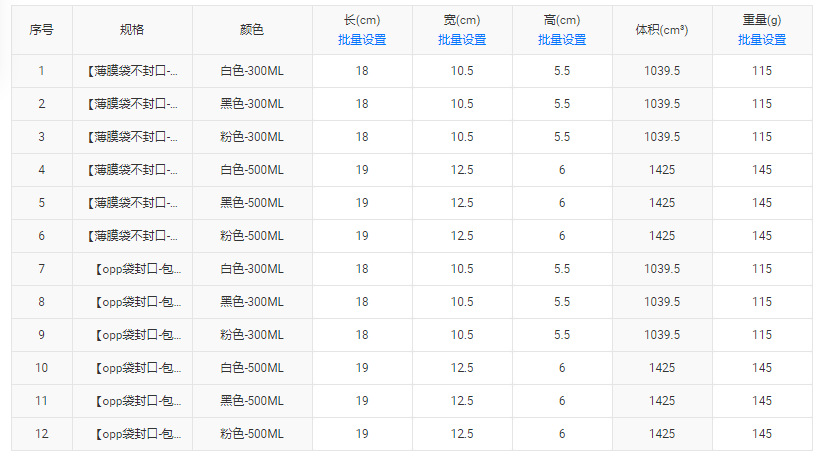Viewport: 829px width, 456px height.
Task: Click the 薄膜袋不封口 spec in row 1
Action: pyautogui.click(x=132, y=71)
